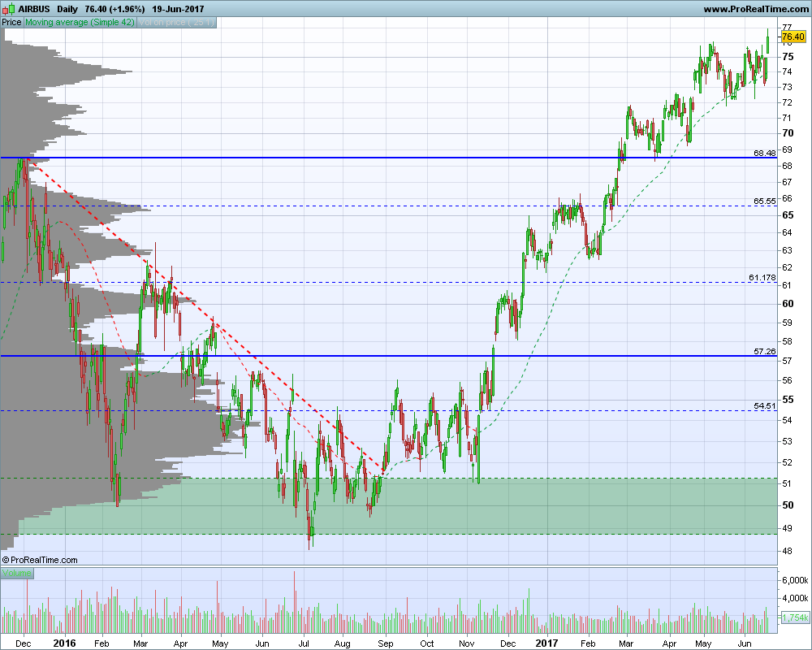Select the 68.48 horizontal line label
This screenshot has height=650, width=812.
pyautogui.click(x=765, y=153)
